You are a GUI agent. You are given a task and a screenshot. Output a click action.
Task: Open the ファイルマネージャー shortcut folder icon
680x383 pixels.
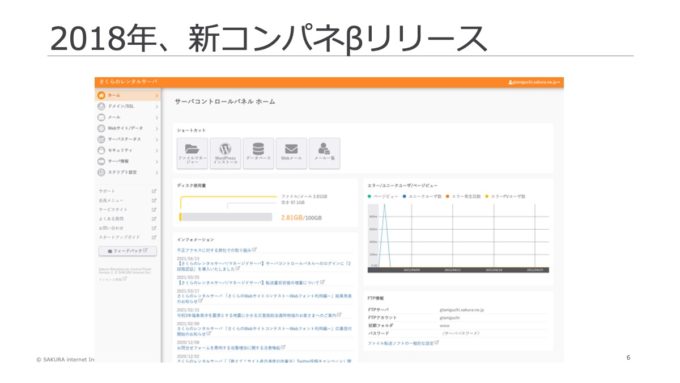(192, 149)
